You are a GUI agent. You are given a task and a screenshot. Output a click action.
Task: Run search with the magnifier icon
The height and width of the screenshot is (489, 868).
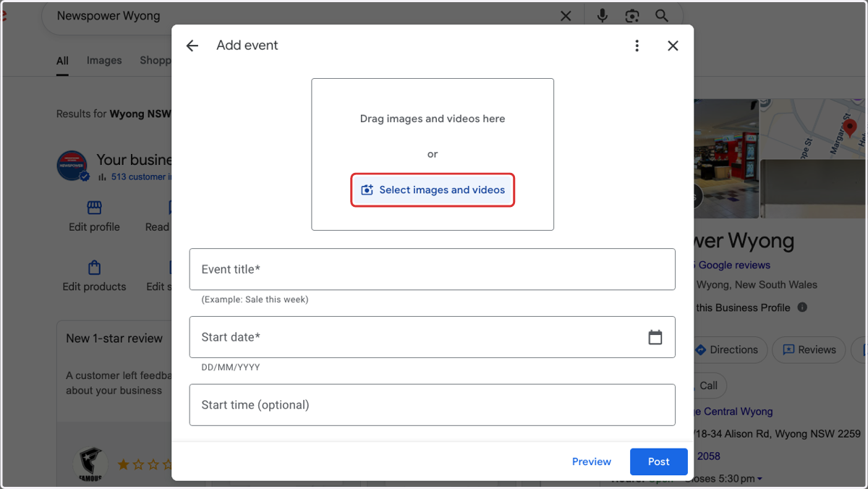662,16
